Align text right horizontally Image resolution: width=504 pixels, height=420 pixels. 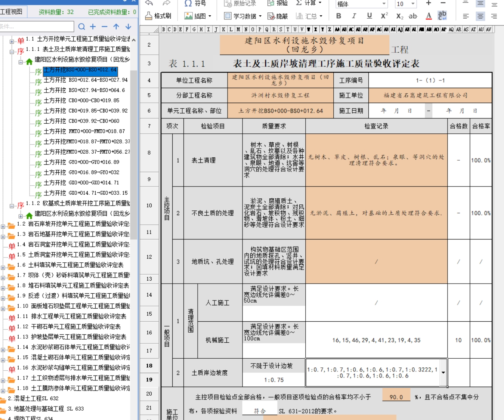coord(494,16)
